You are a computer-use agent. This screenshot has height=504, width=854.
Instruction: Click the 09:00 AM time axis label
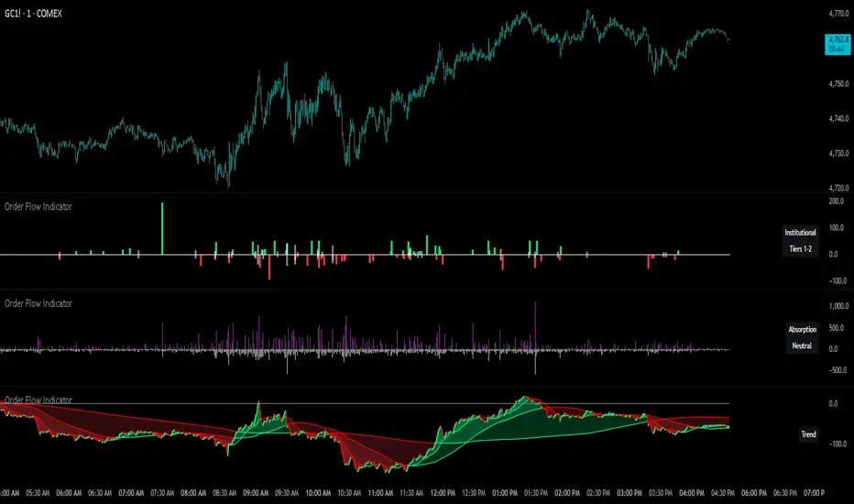(256, 493)
